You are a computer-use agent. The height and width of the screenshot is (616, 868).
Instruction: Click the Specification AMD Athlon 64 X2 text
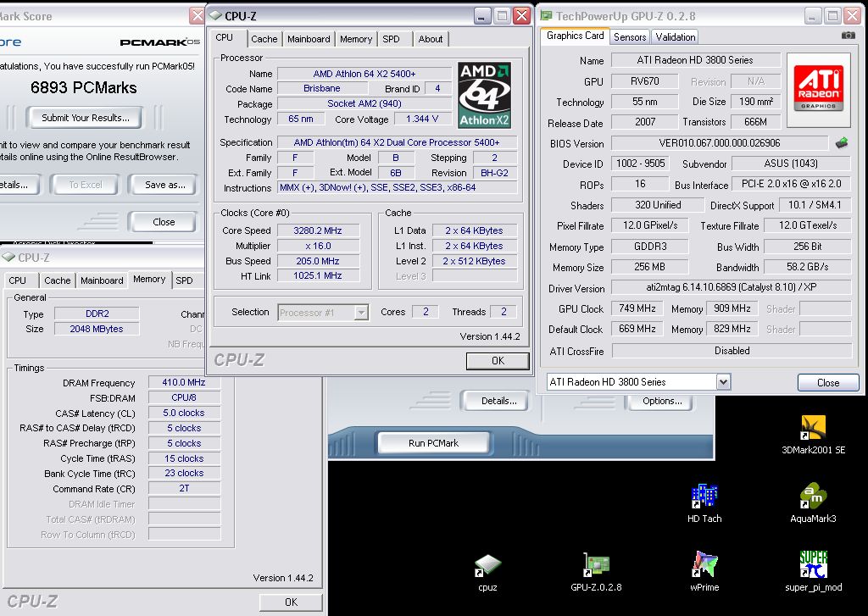pos(397,142)
